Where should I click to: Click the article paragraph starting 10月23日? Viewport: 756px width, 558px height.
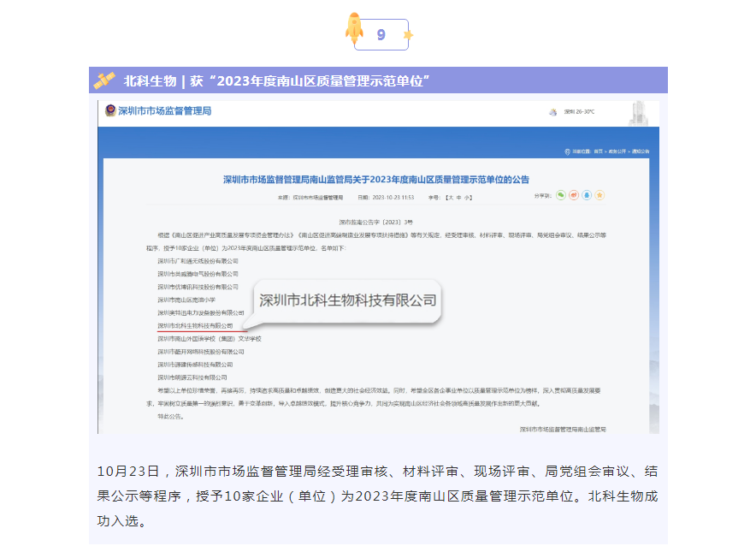tap(377, 496)
